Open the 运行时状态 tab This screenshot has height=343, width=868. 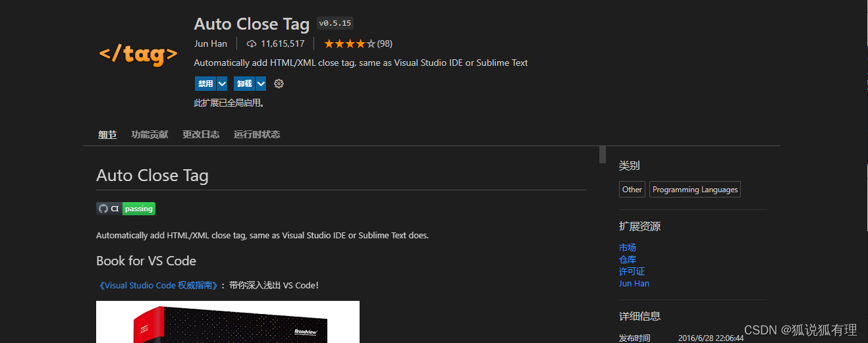pyautogui.click(x=257, y=134)
